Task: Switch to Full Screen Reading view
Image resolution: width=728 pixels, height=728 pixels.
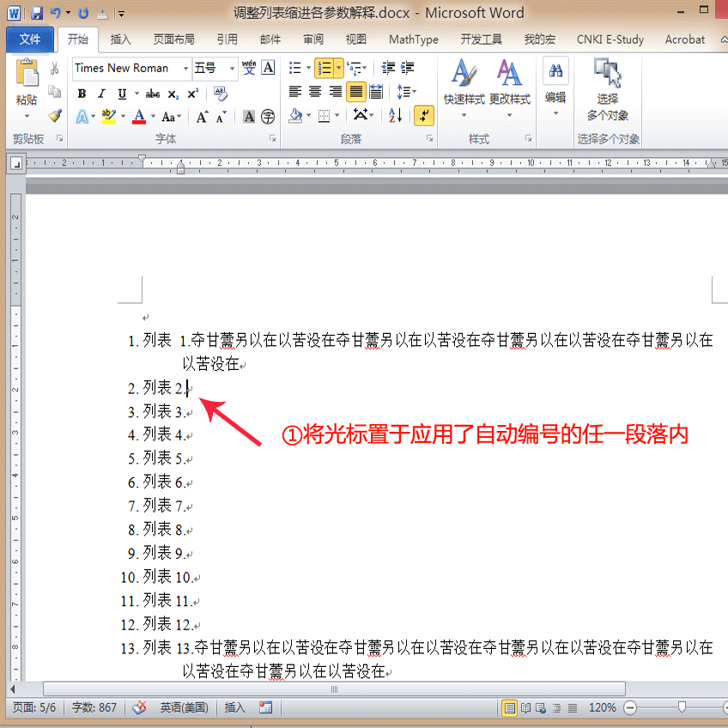Action: click(x=526, y=708)
